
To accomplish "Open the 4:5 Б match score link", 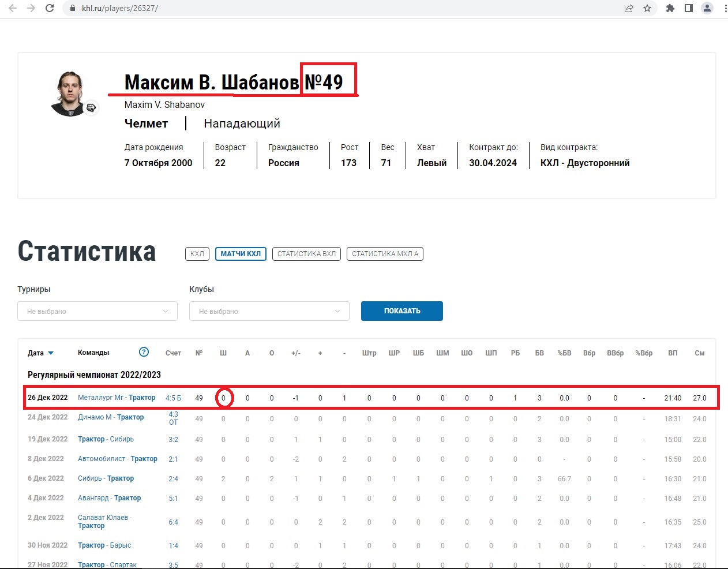I will [x=173, y=398].
